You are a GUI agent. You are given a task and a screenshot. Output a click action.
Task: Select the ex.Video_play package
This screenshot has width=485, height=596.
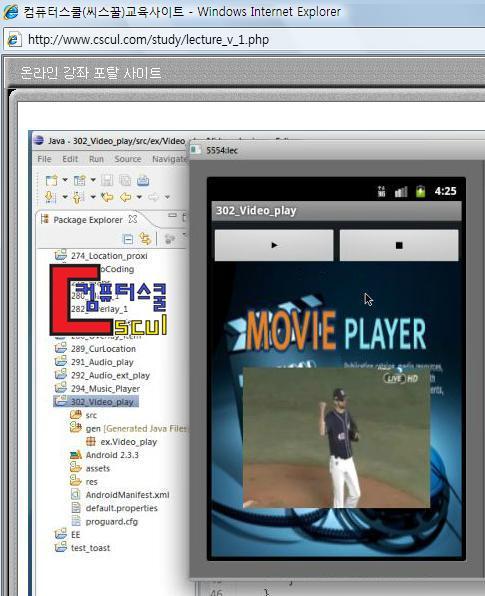[128, 442]
